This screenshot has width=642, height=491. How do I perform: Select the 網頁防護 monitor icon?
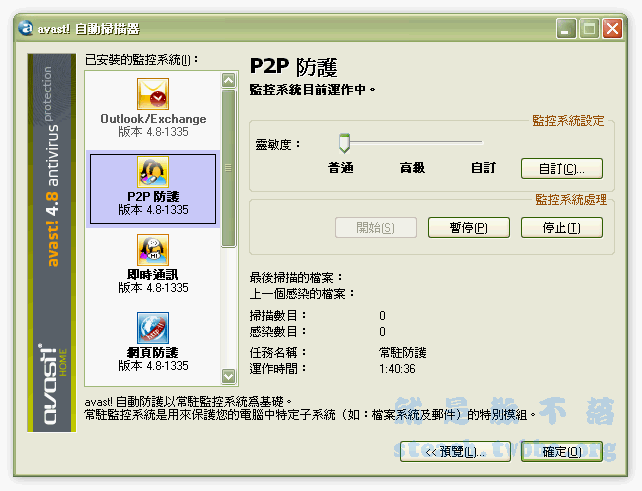coord(153,328)
